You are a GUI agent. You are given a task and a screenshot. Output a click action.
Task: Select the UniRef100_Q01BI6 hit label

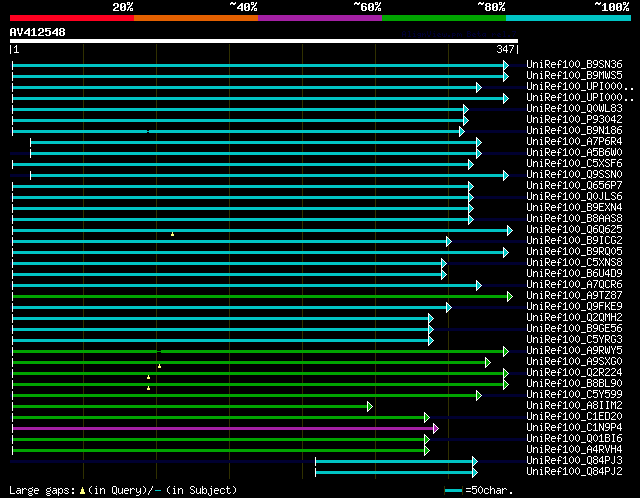point(574,439)
